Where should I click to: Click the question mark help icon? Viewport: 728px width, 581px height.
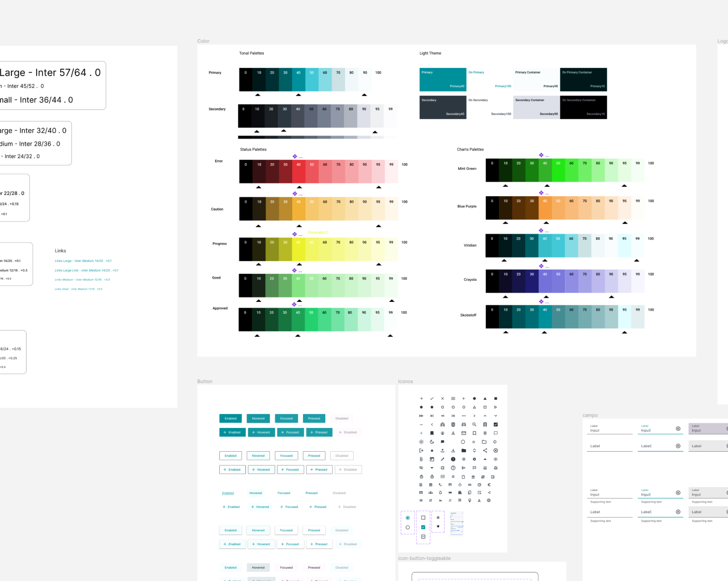tap(453, 468)
